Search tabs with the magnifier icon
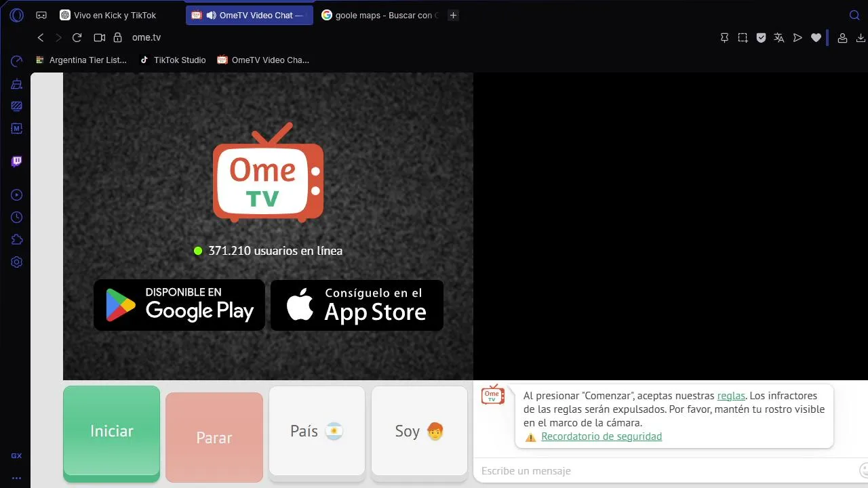The image size is (868, 488). pyautogui.click(x=854, y=15)
